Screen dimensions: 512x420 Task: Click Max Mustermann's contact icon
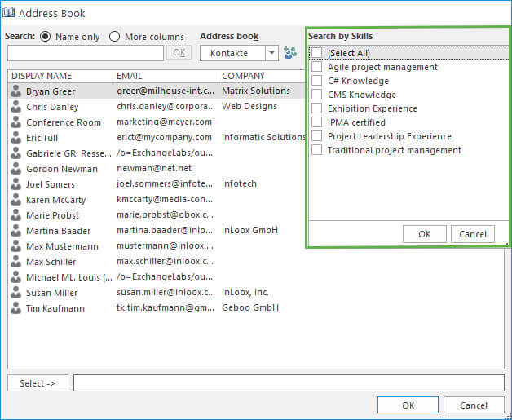tap(15, 246)
